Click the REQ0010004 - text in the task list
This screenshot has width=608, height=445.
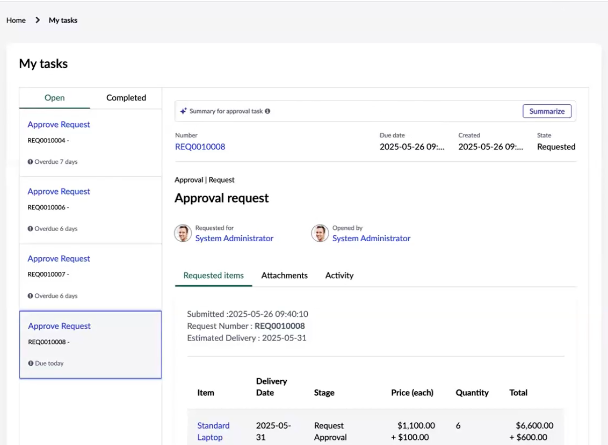tap(48, 140)
